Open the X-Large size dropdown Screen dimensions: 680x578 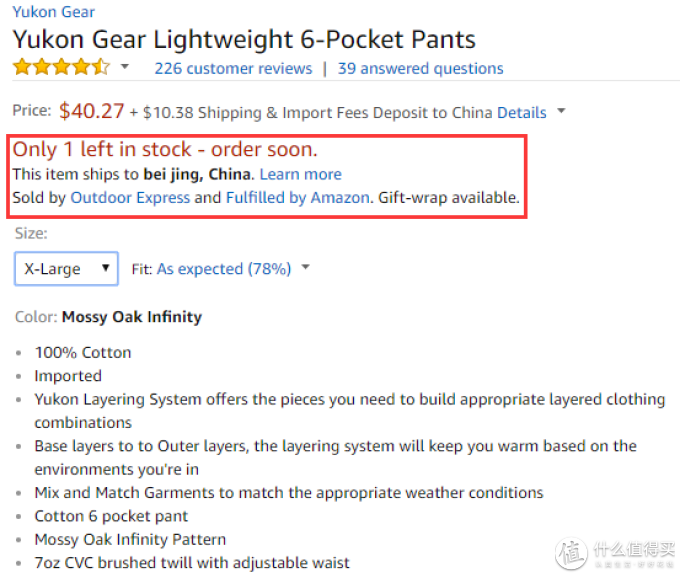pos(66,268)
